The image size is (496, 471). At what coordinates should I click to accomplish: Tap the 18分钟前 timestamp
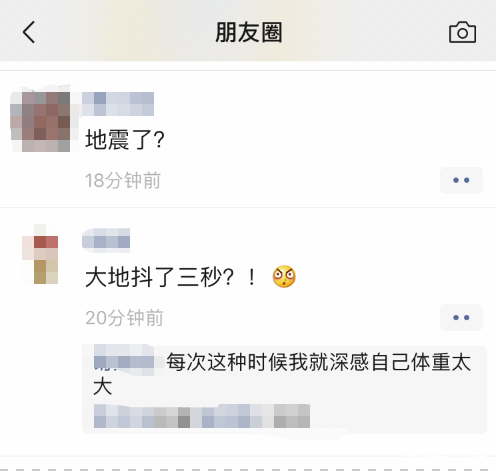[x=123, y=180]
